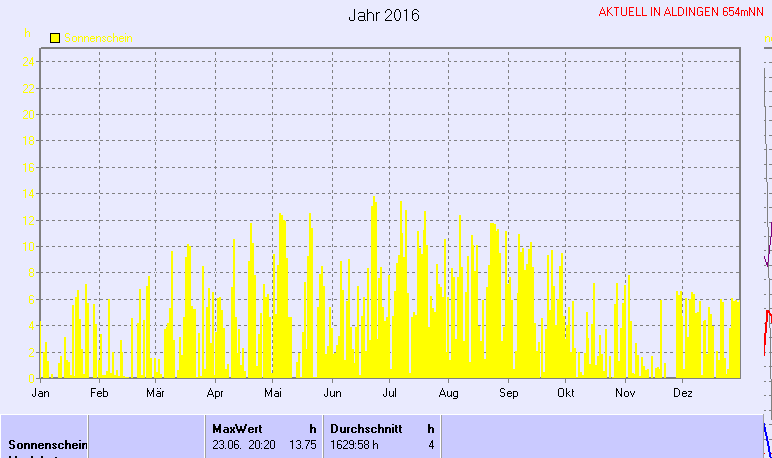This screenshot has height=458, width=772.
Task: Select the Jul label on the x-axis
Action: tap(390, 394)
